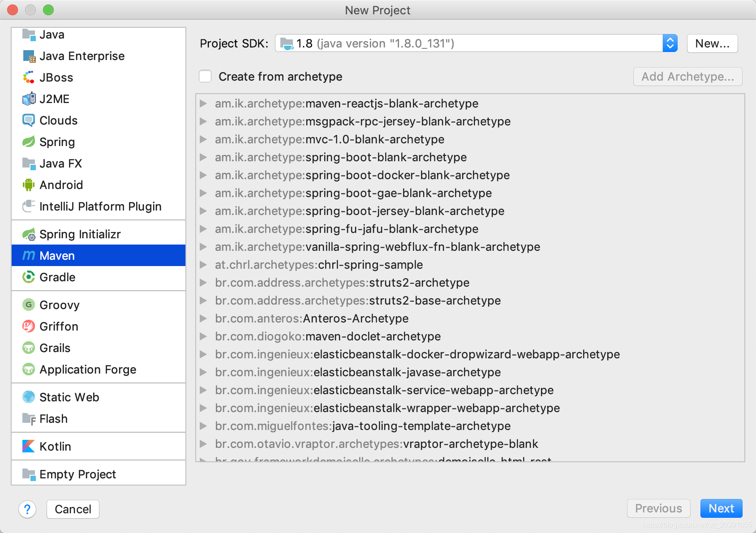
Task: Click the Java Enterprise icon
Action: pos(29,56)
